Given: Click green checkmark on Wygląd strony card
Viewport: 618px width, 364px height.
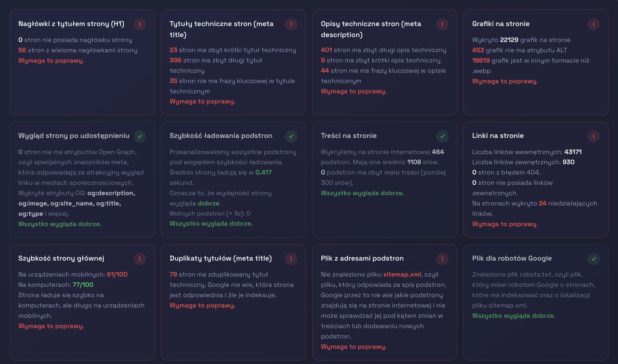Looking at the screenshot, I should point(140,136).
